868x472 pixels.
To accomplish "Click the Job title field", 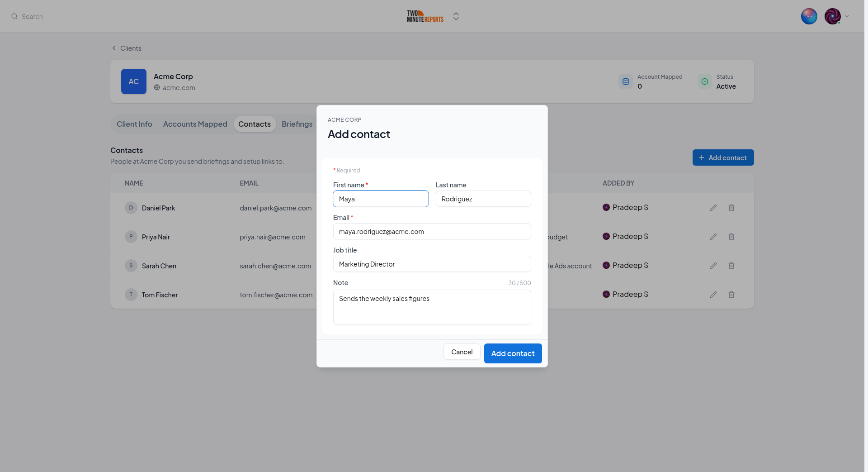I will [432, 264].
